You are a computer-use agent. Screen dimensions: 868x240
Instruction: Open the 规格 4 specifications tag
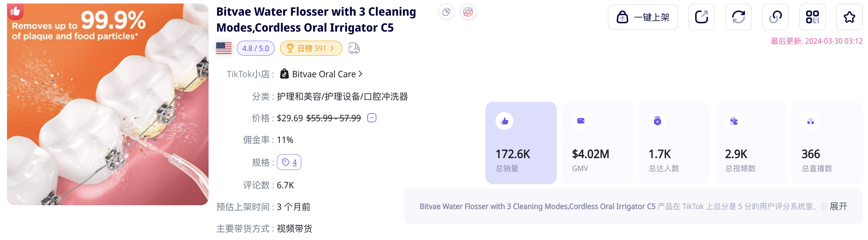(x=289, y=162)
